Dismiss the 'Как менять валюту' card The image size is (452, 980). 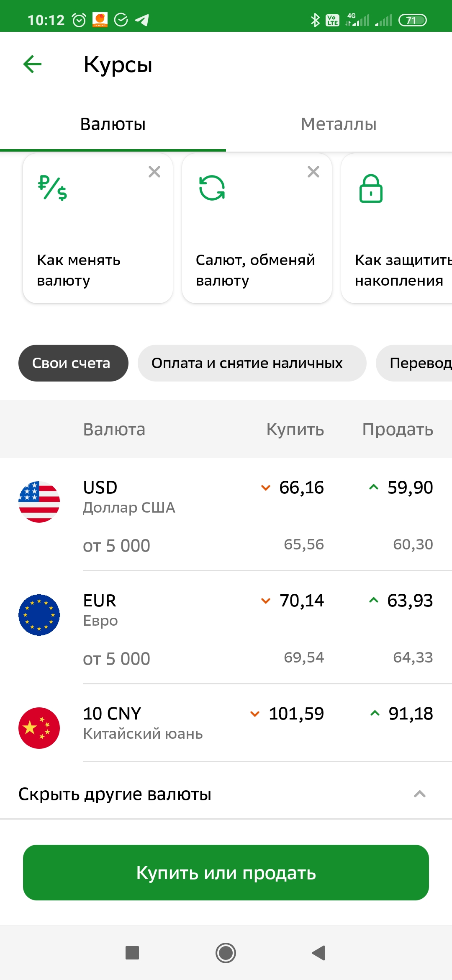click(154, 172)
